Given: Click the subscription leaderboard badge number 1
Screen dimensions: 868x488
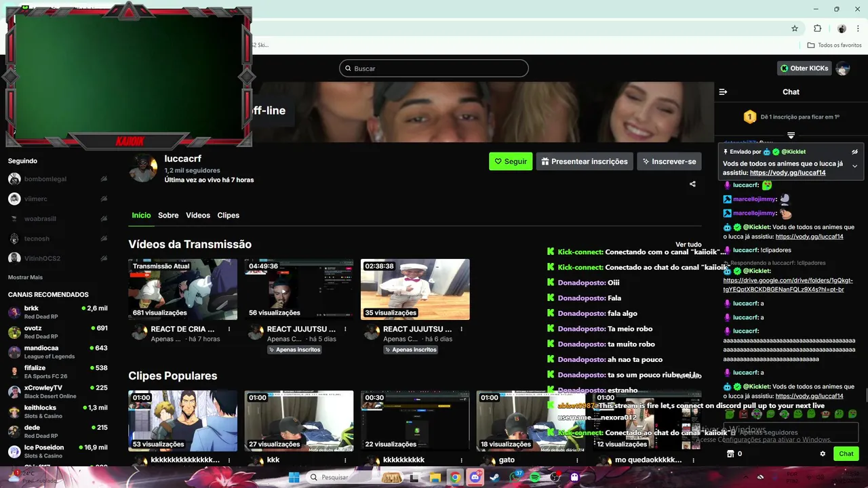Looking at the screenshot, I should 750,117.
